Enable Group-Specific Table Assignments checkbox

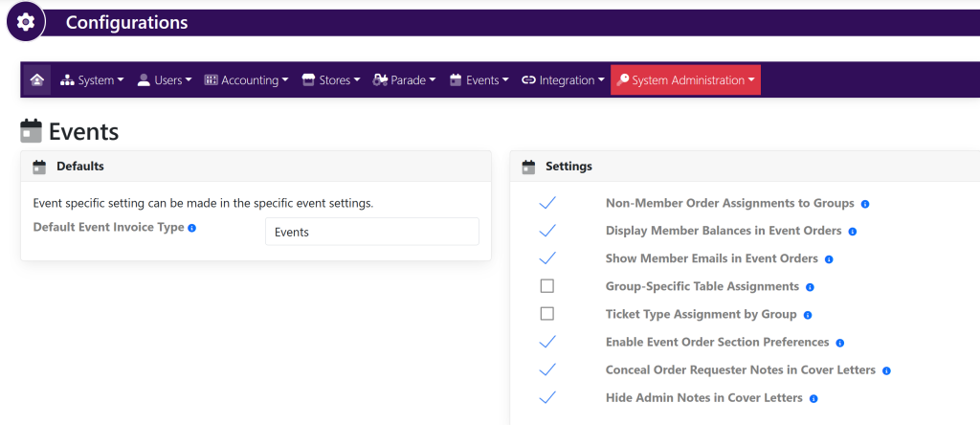coord(547,286)
